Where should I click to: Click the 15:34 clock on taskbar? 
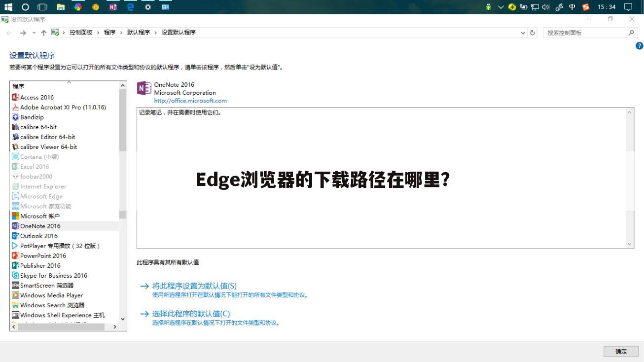[x=607, y=7]
